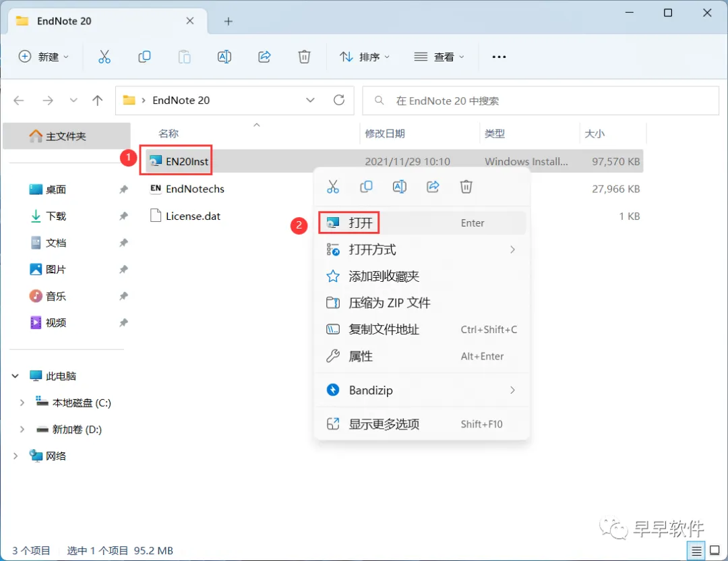
Task: Sort by the 类型 column header
Action: 495,134
